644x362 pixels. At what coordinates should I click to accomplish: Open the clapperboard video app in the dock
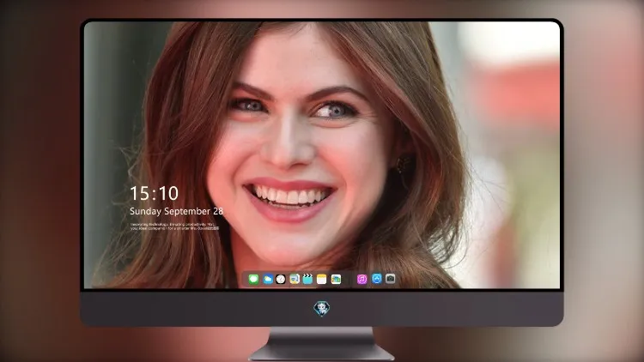307,280
